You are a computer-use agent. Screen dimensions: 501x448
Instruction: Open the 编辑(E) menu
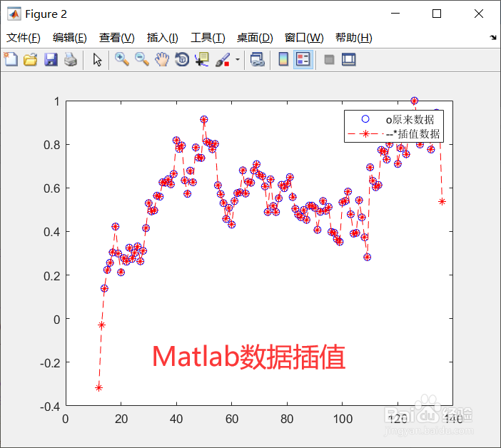coord(70,38)
